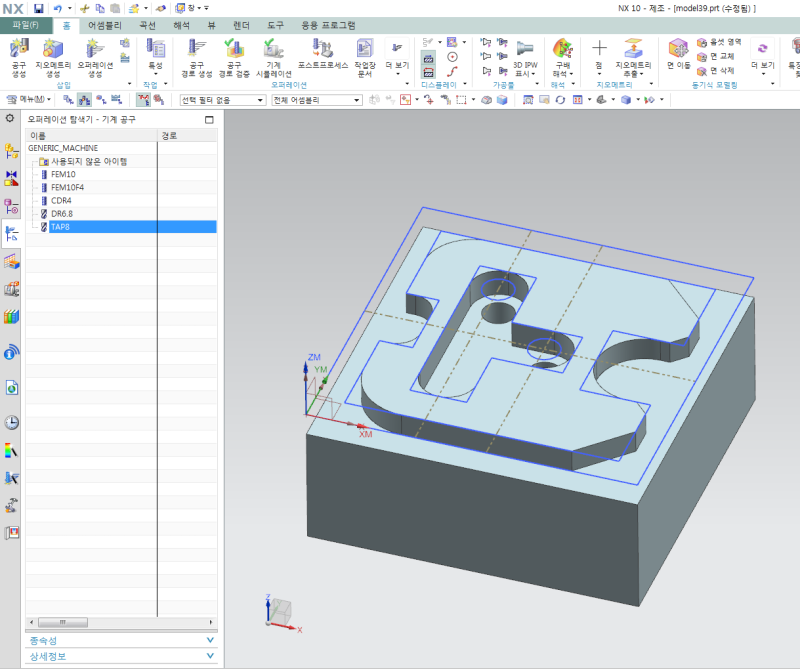800x672 pixels.
Task: Click the save icon in title bar
Action: [x=39, y=8]
